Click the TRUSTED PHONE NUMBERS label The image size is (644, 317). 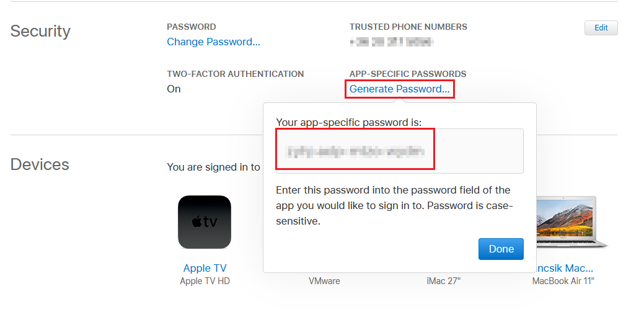tap(408, 27)
